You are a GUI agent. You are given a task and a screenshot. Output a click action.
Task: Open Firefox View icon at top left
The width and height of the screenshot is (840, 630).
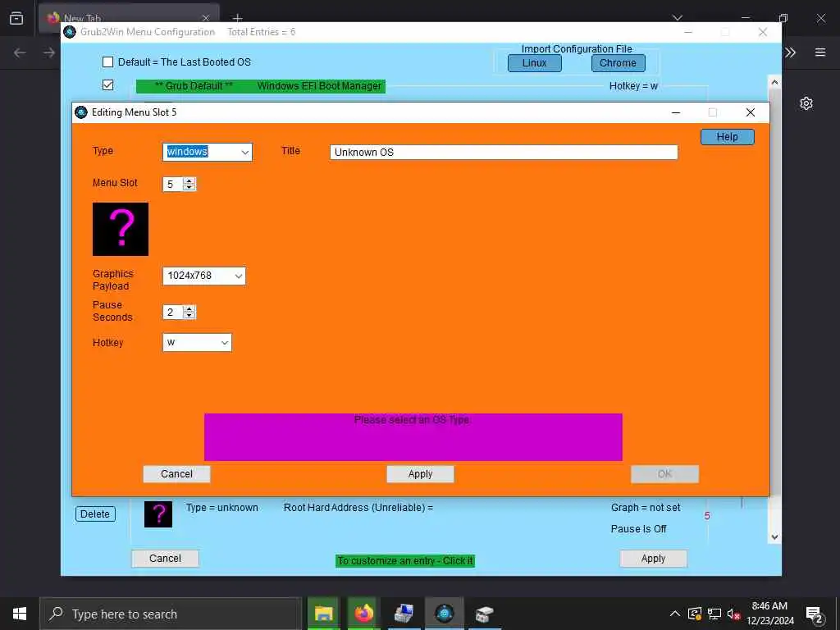pos(16,18)
